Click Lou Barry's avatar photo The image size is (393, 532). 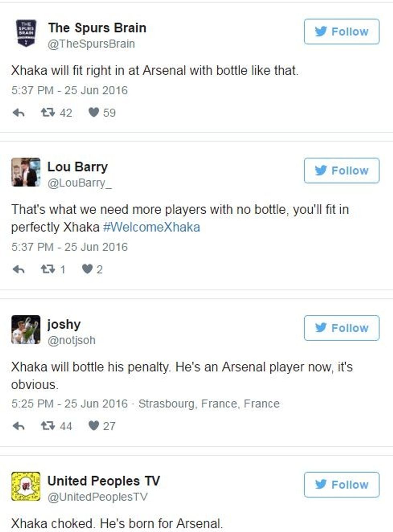tap(26, 172)
